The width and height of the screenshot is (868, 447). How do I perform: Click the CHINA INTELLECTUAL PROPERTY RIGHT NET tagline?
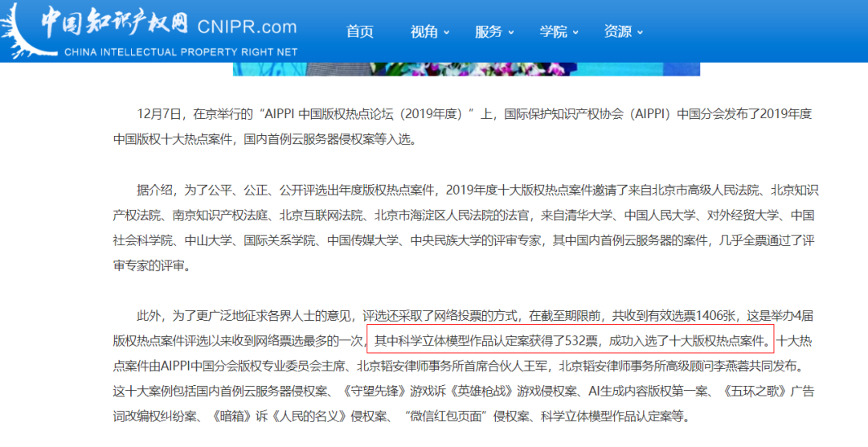[181, 51]
